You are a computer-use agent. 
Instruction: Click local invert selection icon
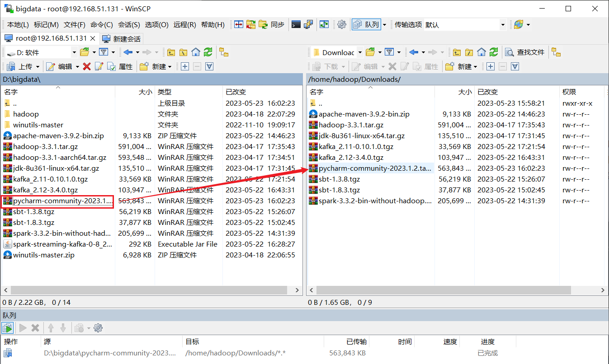pos(209,66)
